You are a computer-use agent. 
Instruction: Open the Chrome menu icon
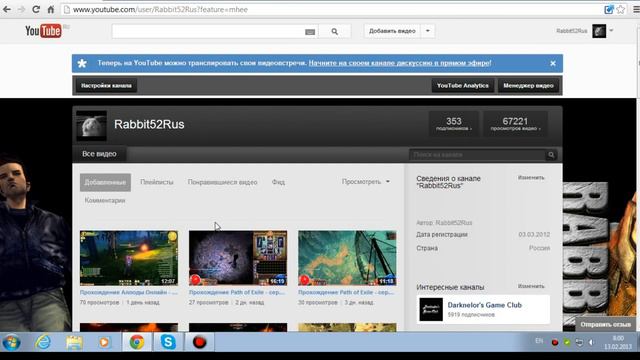pyautogui.click(x=636, y=9)
